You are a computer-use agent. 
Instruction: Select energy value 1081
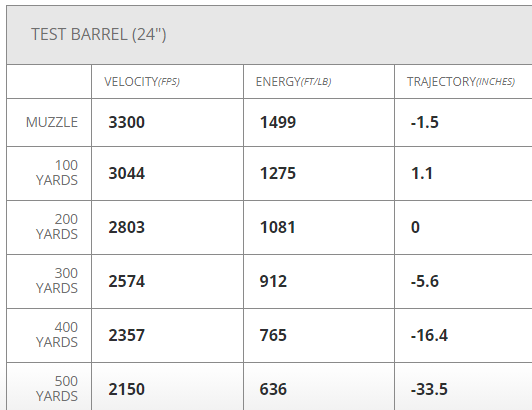[x=278, y=227]
